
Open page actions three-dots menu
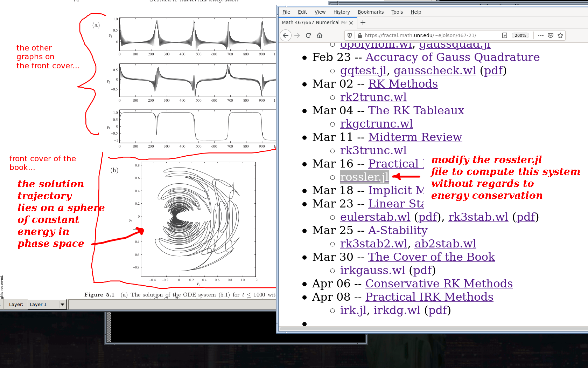(x=540, y=35)
